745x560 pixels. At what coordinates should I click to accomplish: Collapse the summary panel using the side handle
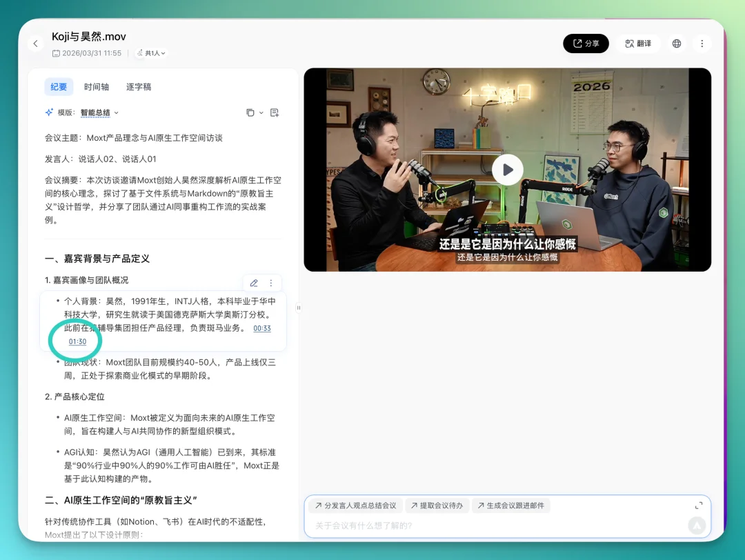297,308
